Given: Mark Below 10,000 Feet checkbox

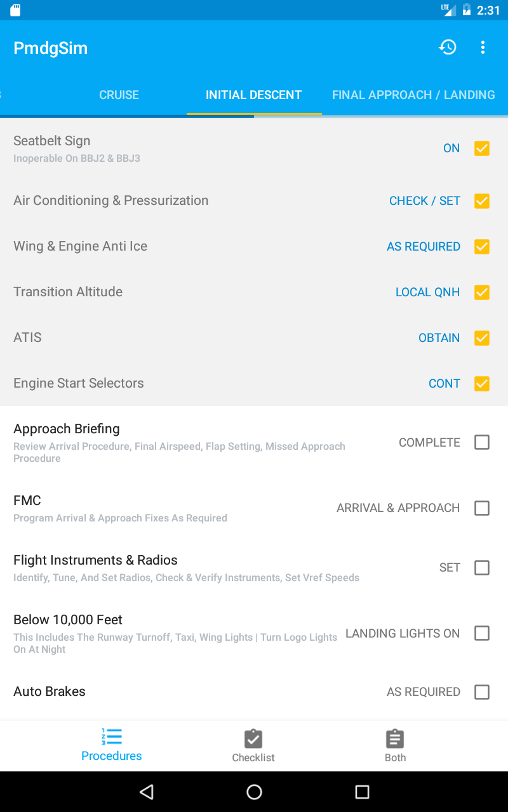Looking at the screenshot, I should [482, 633].
